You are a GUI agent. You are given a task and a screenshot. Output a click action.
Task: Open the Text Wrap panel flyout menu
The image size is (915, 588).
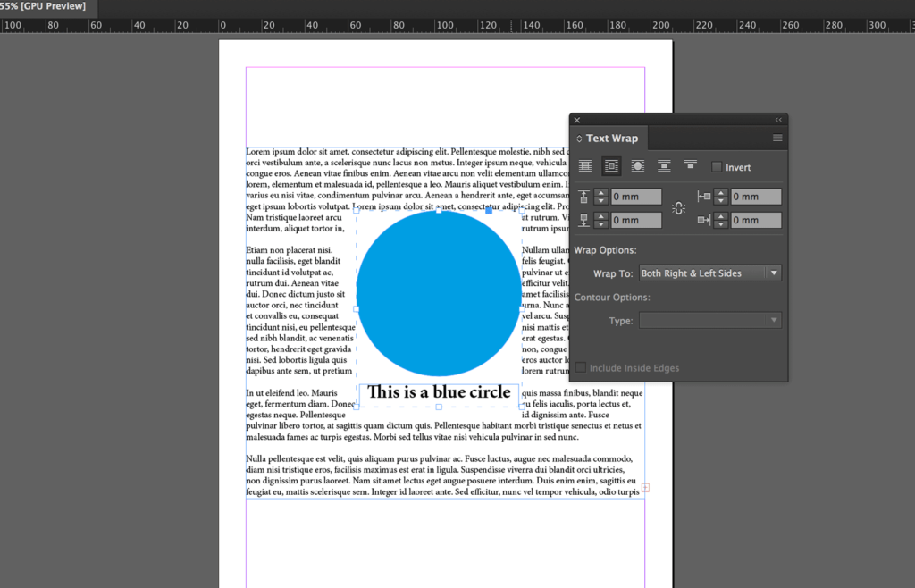coord(776,137)
